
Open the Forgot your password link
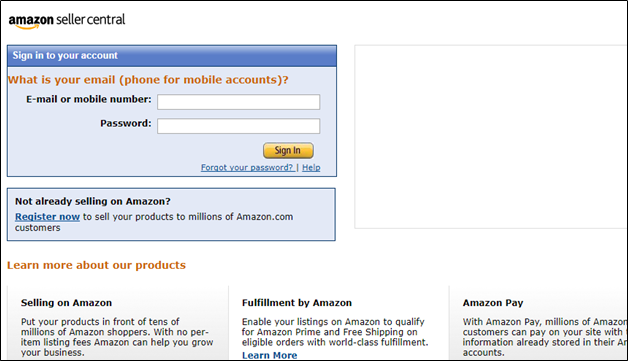[x=247, y=167]
